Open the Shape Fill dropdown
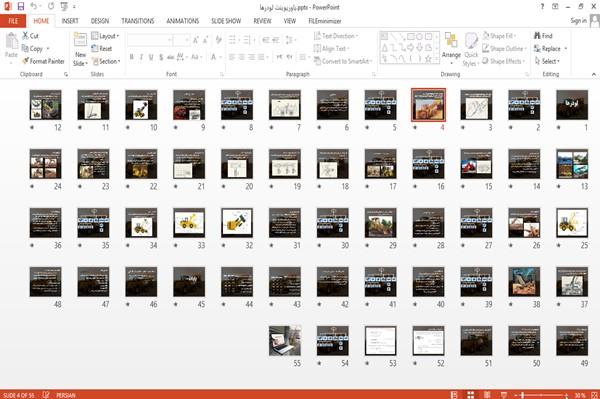Screen dimensions: 600x399 (499, 36)
